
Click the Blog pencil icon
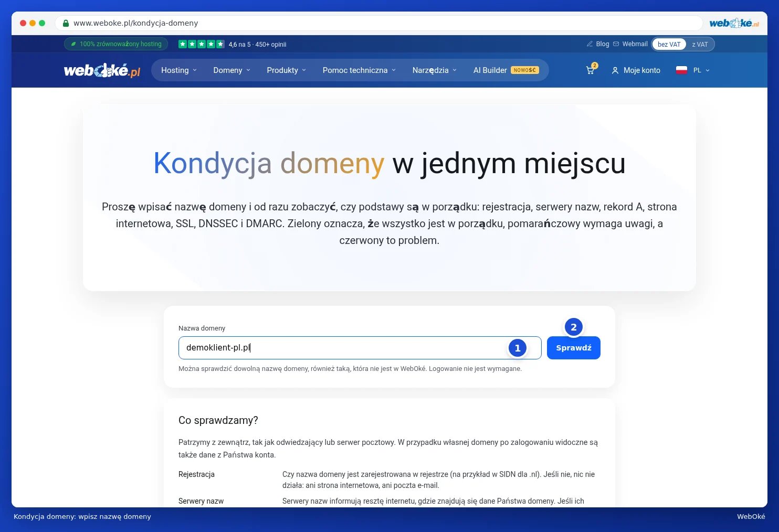point(589,44)
